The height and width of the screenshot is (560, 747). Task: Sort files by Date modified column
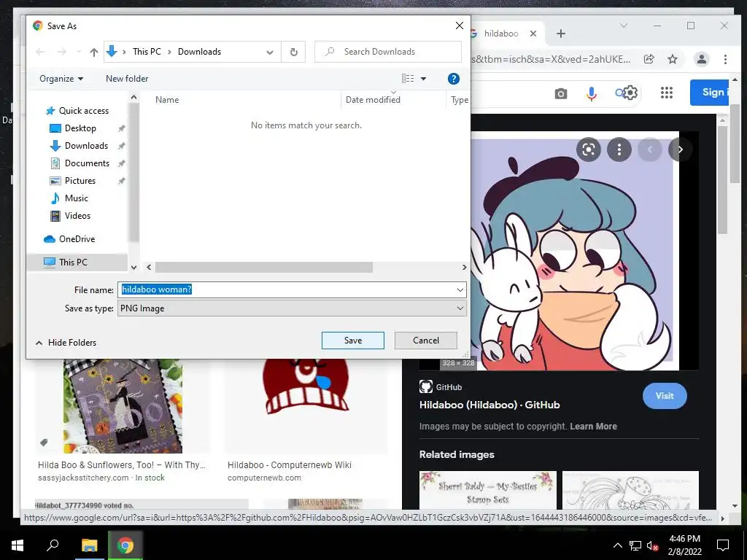tap(373, 99)
